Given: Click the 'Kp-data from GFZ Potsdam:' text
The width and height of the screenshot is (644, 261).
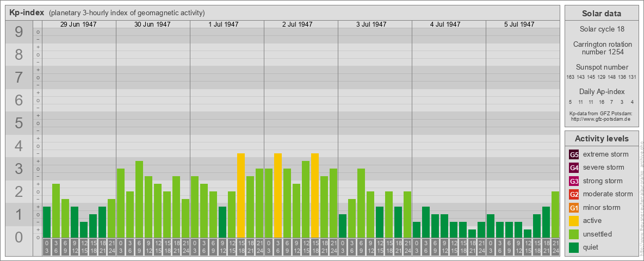Looking at the screenshot, I should [600, 113].
